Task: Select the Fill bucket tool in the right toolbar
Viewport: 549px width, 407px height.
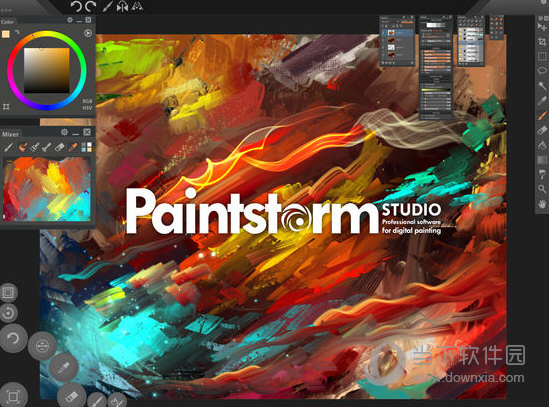Action: [x=542, y=145]
